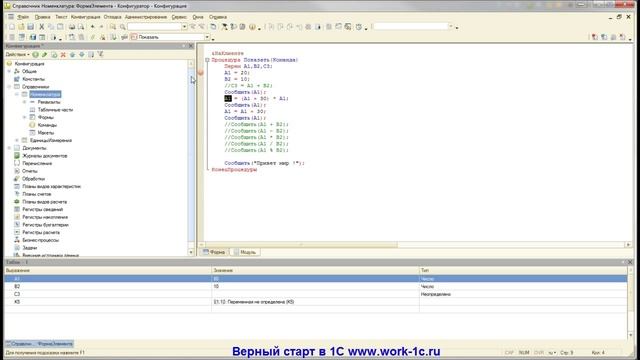Switch to the Форма tab
Screen dimensions: 640x360
pyautogui.click(x=214, y=252)
